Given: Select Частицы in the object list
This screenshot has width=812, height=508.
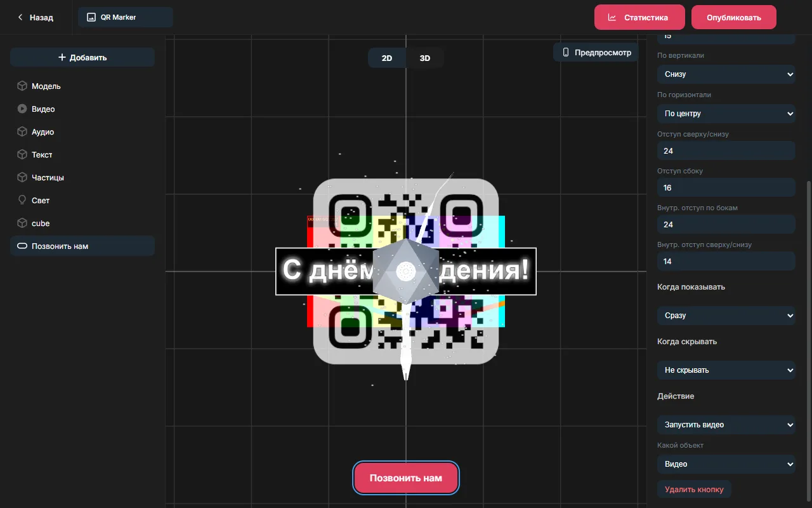Looking at the screenshot, I should pyautogui.click(x=82, y=177).
